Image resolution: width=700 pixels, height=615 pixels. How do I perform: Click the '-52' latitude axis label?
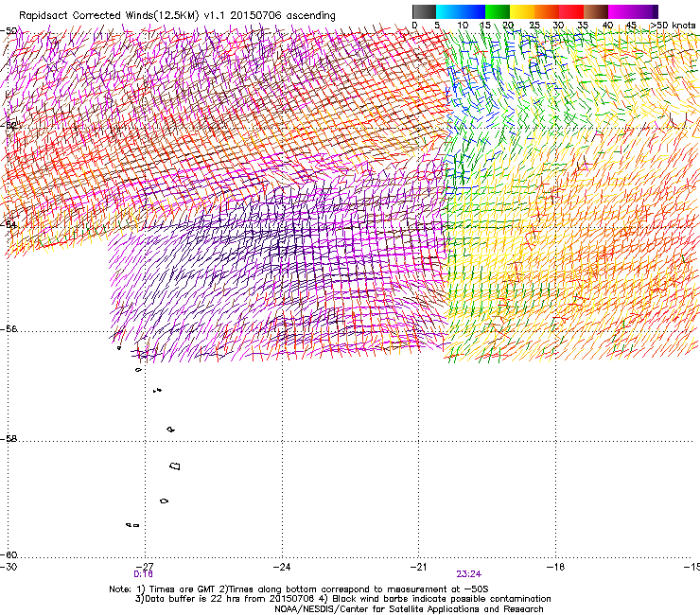point(9,126)
